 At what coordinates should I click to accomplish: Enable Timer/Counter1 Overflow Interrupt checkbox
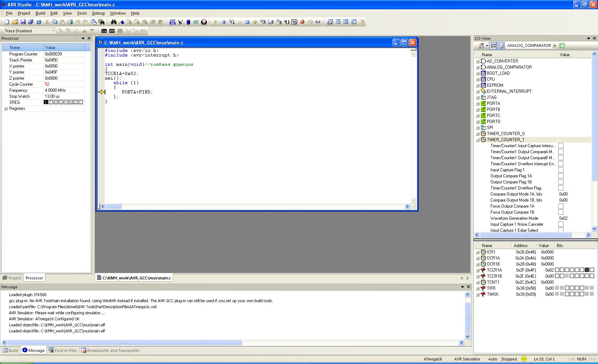[561, 164]
